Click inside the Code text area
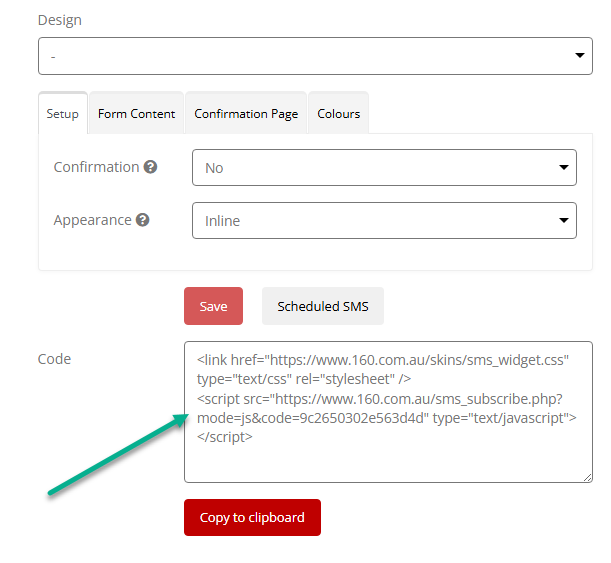Image resolution: width=611 pixels, height=563 pixels. 388,412
